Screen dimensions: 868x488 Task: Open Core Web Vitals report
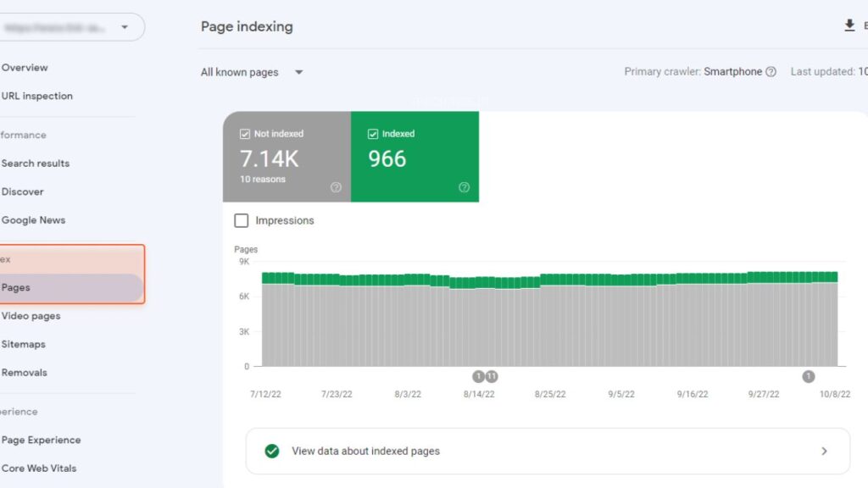[39, 468]
